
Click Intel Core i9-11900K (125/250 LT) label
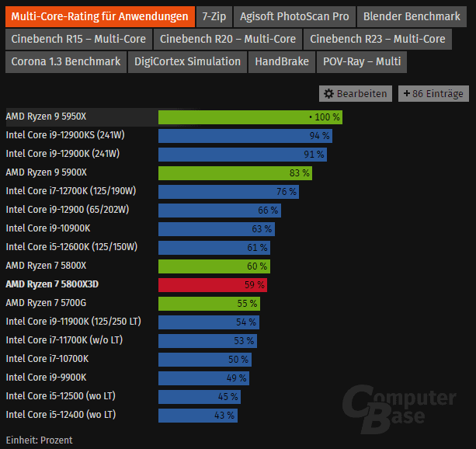pos(74,322)
